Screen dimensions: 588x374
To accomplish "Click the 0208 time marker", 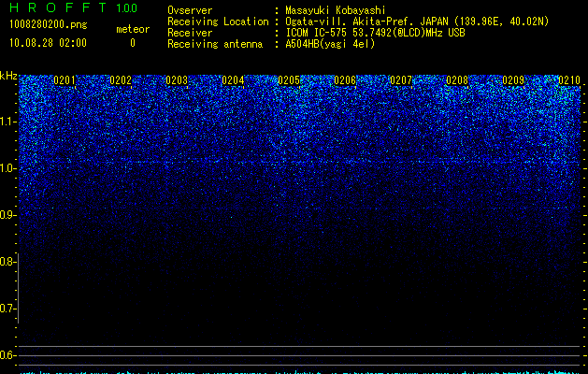I will (457, 80).
